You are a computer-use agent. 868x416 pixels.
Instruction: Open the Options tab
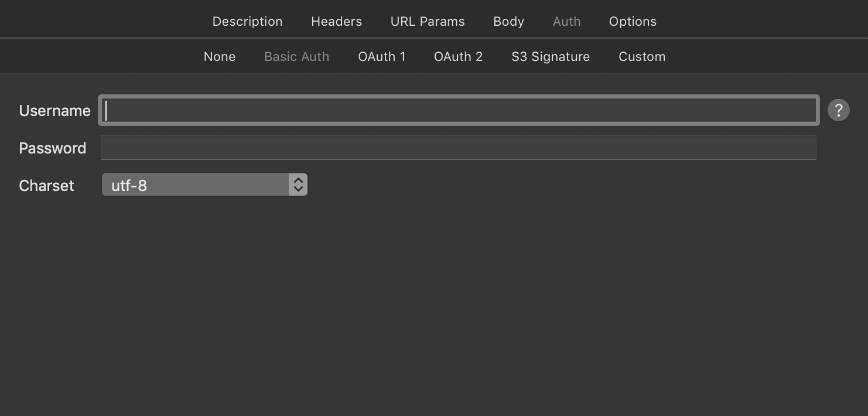pyautogui.click(x=633, y=21)
